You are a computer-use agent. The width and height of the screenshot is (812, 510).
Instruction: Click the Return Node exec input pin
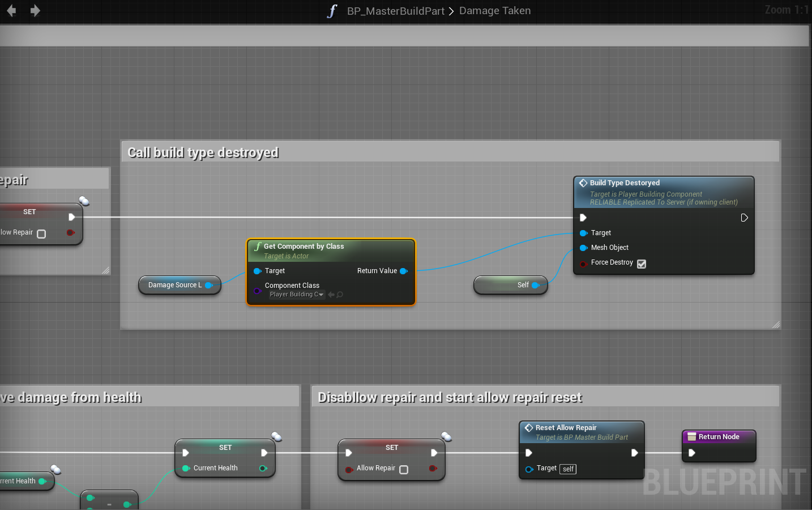[691, 453]
